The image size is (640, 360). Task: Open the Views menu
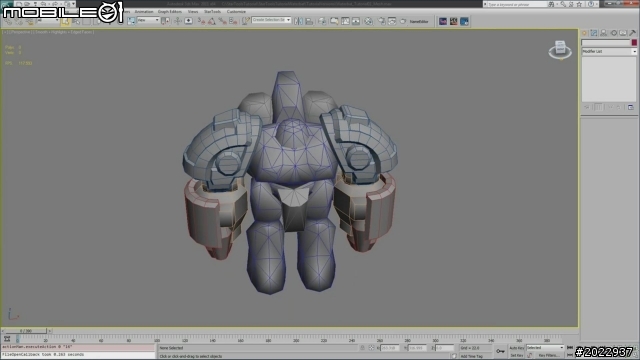(193, 11)
